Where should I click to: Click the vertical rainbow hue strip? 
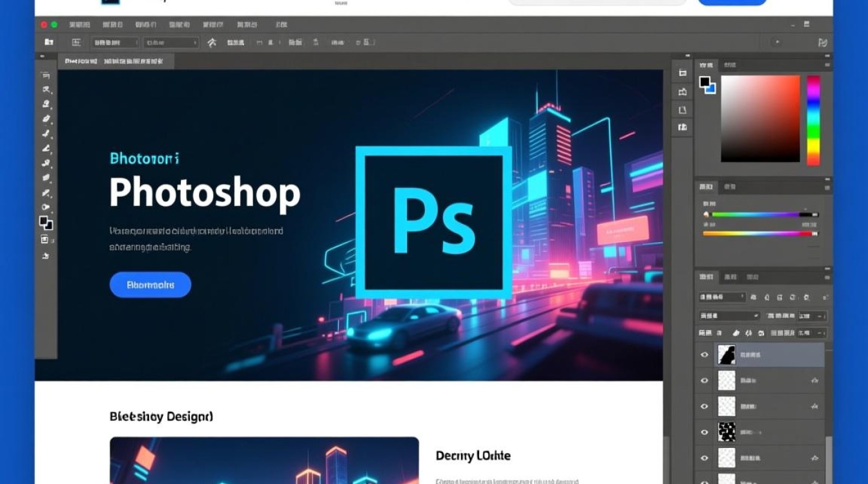pos(813,120)
